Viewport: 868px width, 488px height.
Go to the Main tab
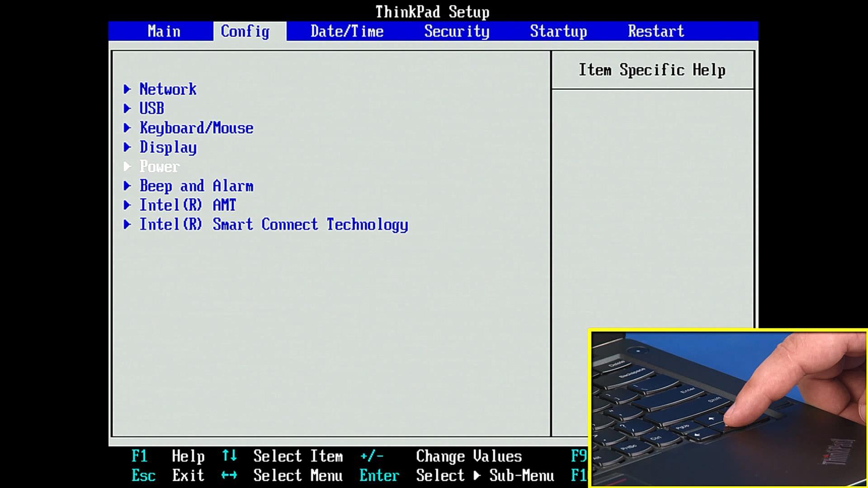pos(164,31)
